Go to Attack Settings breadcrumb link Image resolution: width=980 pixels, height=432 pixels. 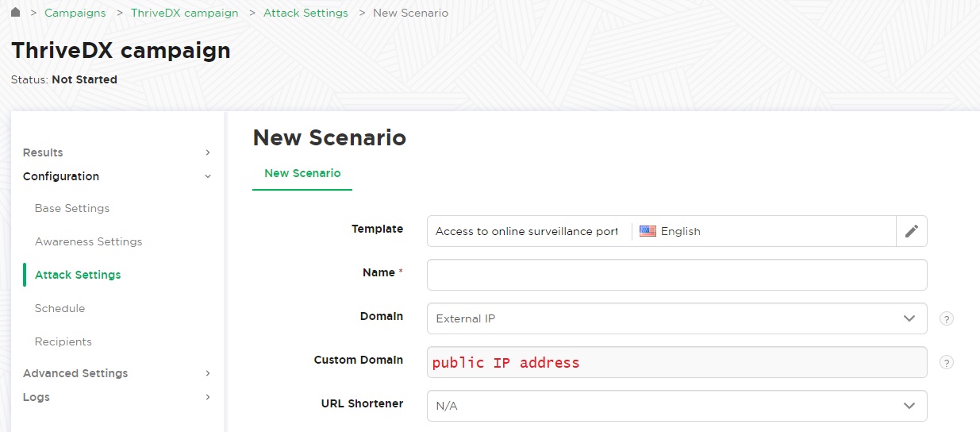306,13
